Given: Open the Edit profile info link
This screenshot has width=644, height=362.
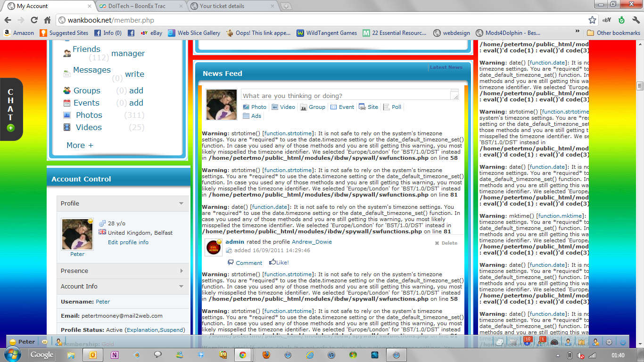Looking at the screenshot, I should click(128, 242).
